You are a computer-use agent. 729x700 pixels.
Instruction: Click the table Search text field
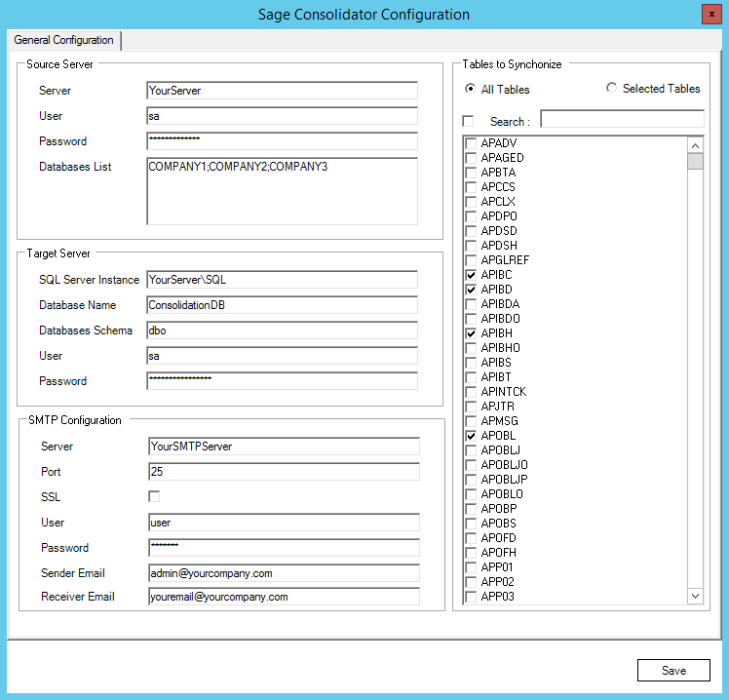pyautogui.click(x=622, y=119)
